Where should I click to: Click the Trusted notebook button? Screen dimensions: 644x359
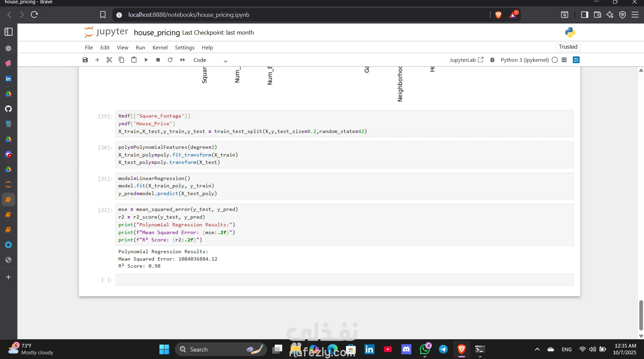pos(568,47)
